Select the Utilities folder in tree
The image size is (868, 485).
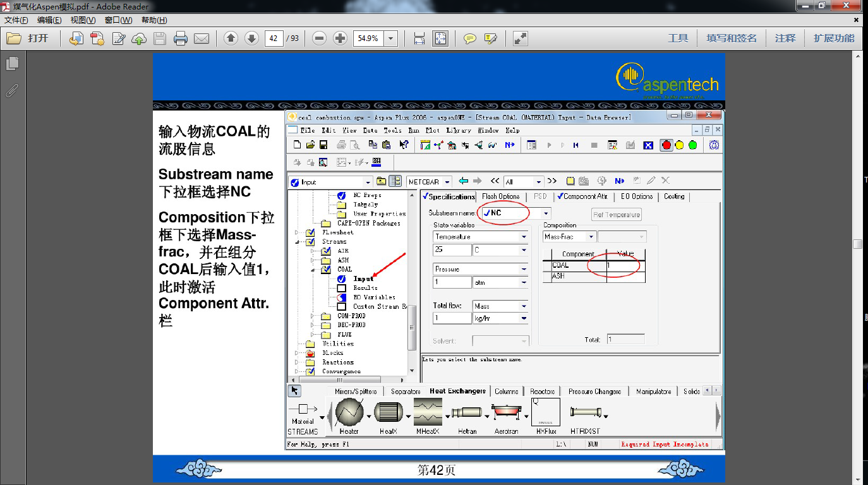338,344
